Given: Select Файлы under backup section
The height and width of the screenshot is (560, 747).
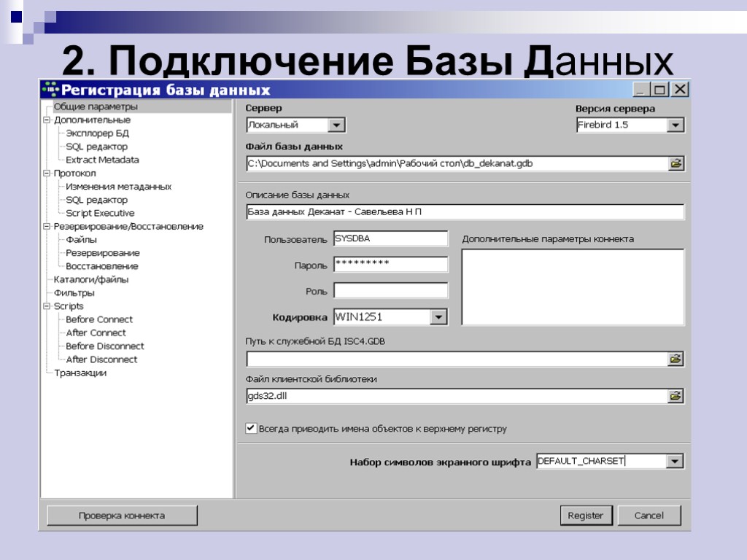Looking at the screenshot, I should point(81,239).
